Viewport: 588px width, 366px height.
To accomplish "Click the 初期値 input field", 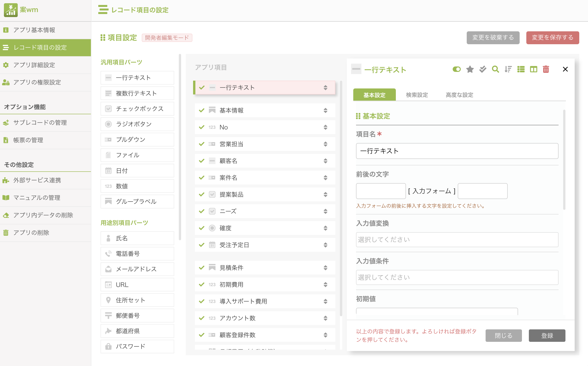I will 437,312.
